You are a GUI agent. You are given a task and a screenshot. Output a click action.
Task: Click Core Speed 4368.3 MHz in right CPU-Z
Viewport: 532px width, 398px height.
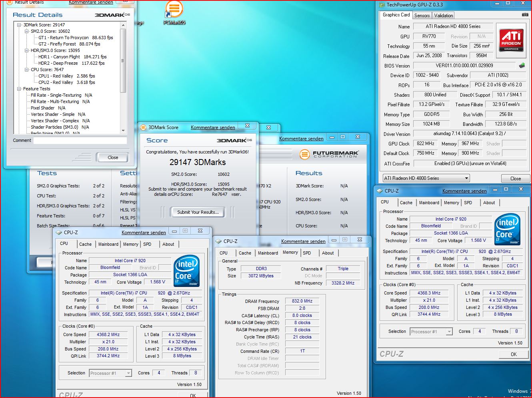pos(429,293)
